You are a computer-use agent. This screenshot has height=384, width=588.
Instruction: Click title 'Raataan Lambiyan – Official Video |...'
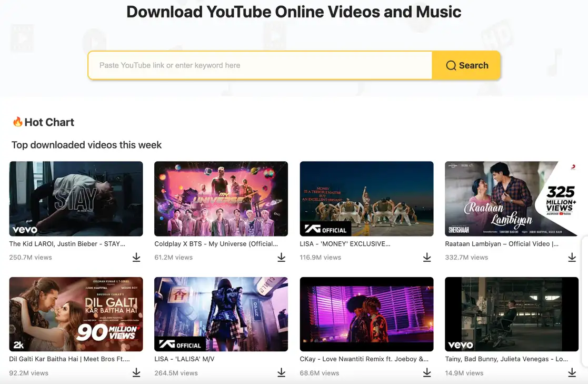(502, 244)
